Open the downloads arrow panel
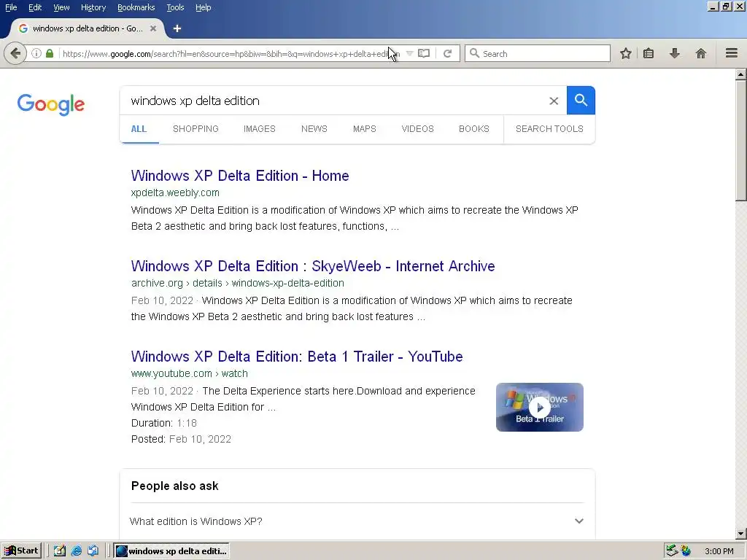This screenshot has width=747, height=560. point(675,53)
